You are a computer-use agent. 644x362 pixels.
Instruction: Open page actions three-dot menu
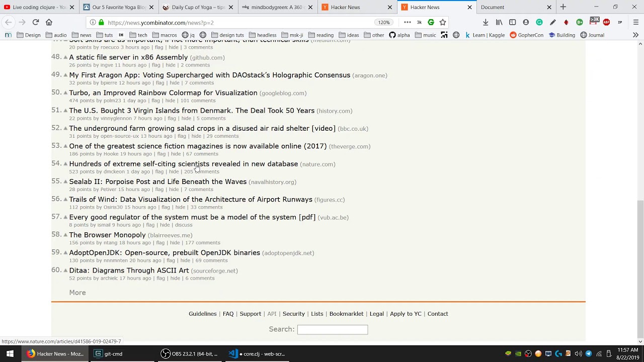coord(408,22)
